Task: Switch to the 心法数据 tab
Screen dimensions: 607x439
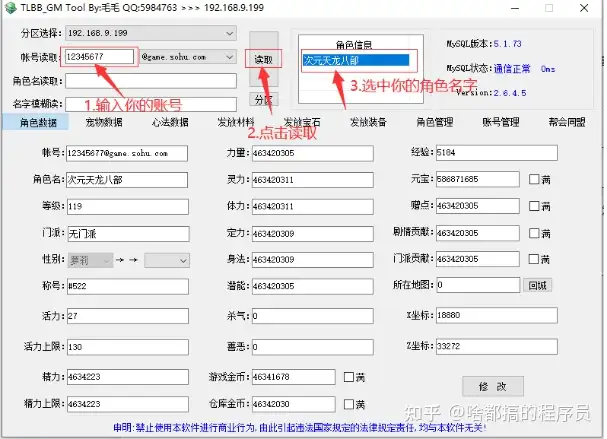Action: (170, 123)
